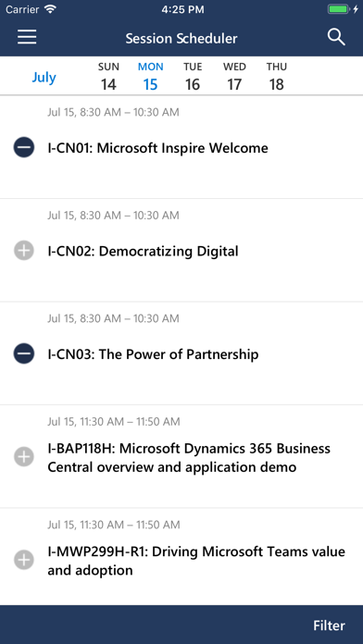Remove I-CN03 The Power of Partnership
363x644 pixels.
point(24,353)
